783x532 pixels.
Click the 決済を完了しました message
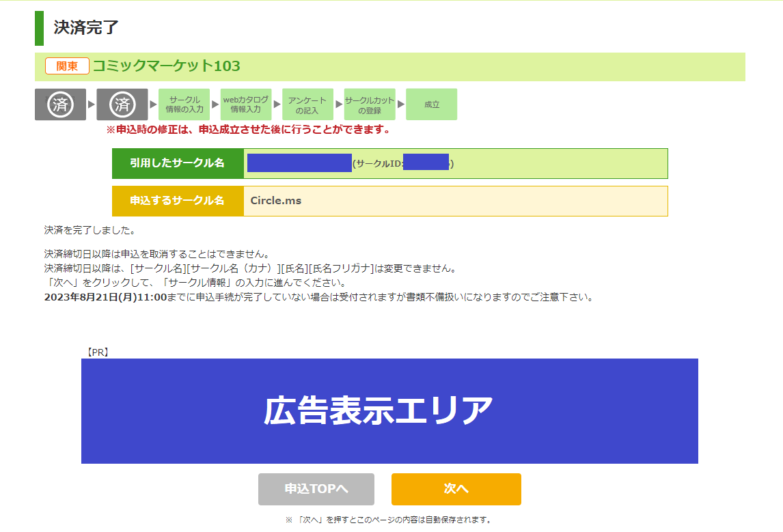pyautogui.click(x=90, y=230)
